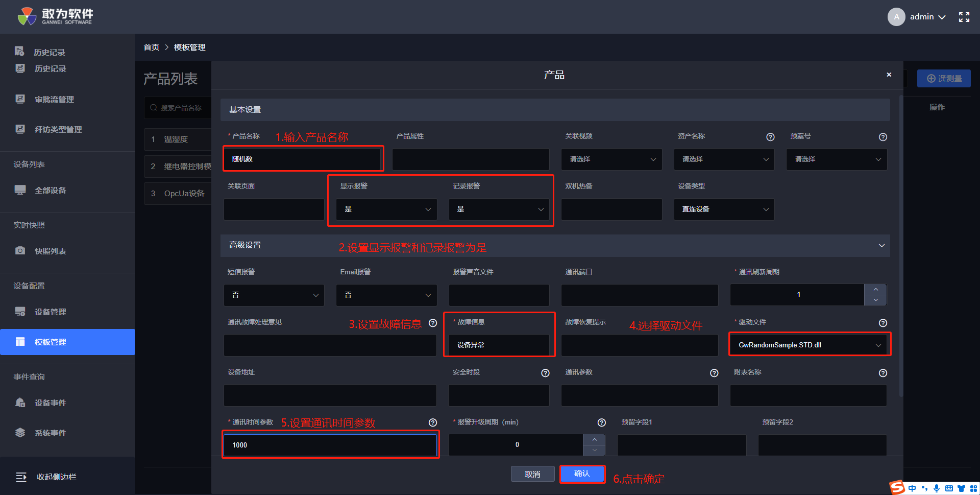Screen dimensions: 980x495
Task: Click the 故障恢复提示 input field
Action: (x=640, y=345)
